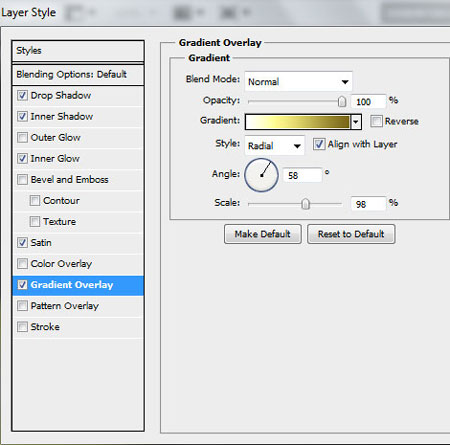450x445 pixels.
Task: Select the Pattern Overlay label
Action: pyautogui.click(x=65, y=306)
